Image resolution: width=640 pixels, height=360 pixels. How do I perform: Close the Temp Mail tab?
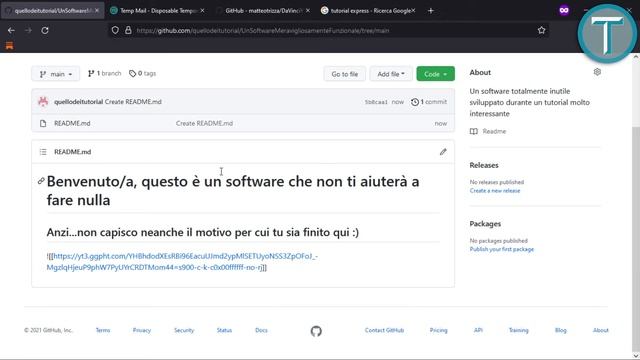point(202,11)
